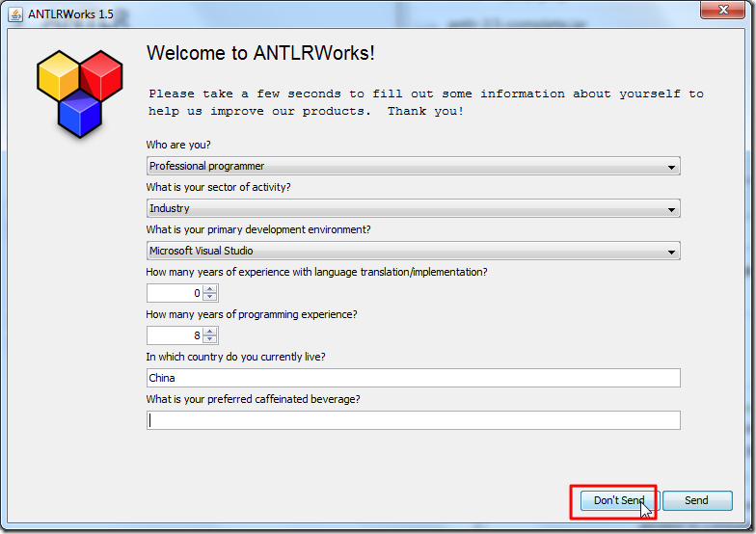Screen dimensions: 756x534
Task: Decrease years of language translation experience
Action: (210, 297)
